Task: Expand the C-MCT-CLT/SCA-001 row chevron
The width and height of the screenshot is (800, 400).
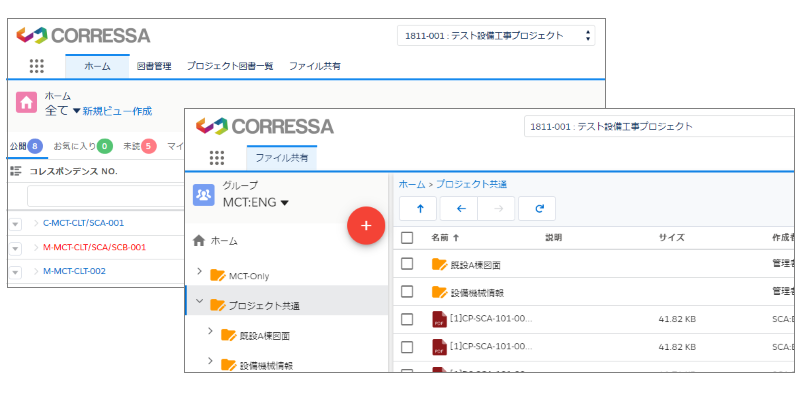Action: 36,223
